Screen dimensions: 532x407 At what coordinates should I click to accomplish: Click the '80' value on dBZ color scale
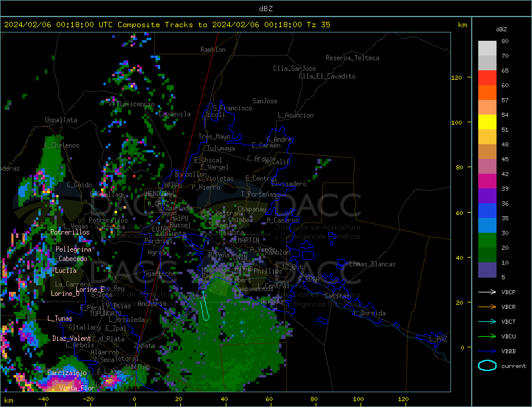505,41
